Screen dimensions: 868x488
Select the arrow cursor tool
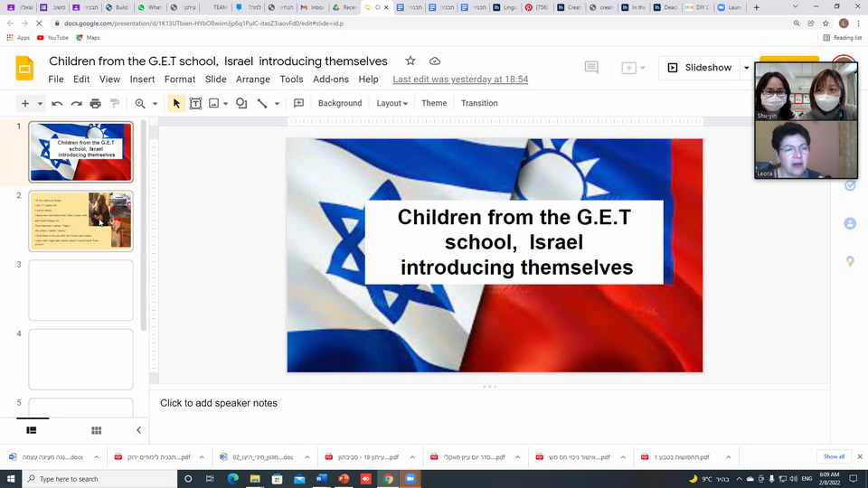click(176, 104)
